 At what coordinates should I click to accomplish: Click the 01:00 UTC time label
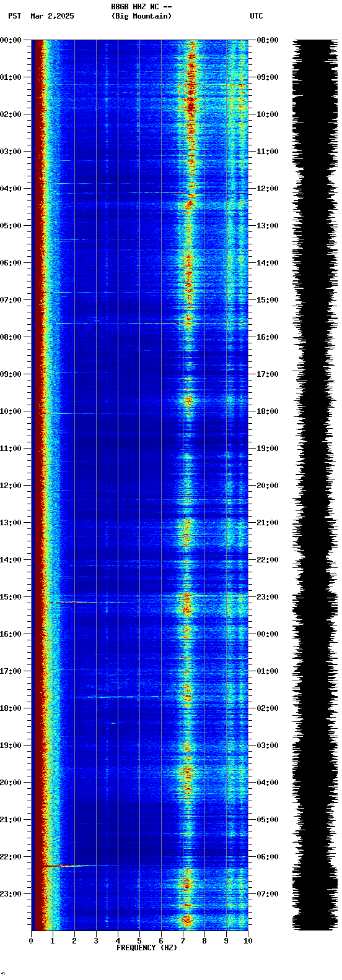point(268,671)
